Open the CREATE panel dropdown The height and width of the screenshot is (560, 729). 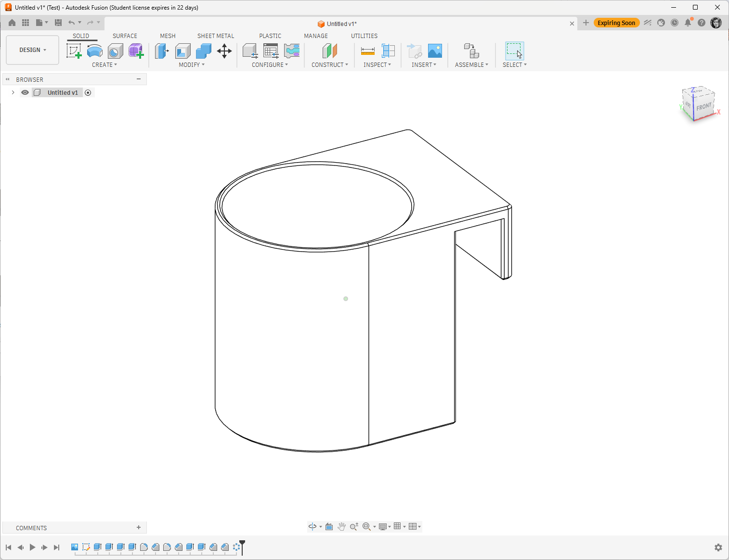click(104, 65)
